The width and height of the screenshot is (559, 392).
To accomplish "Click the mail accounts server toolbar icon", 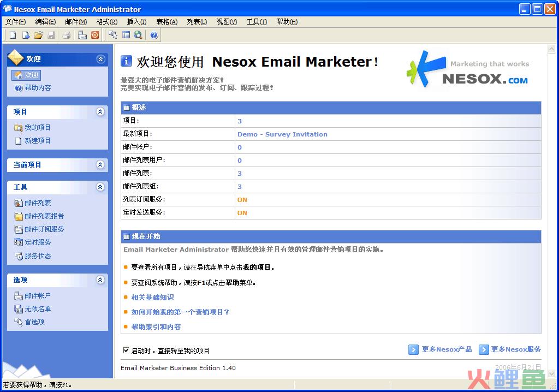I will [82, 35].
